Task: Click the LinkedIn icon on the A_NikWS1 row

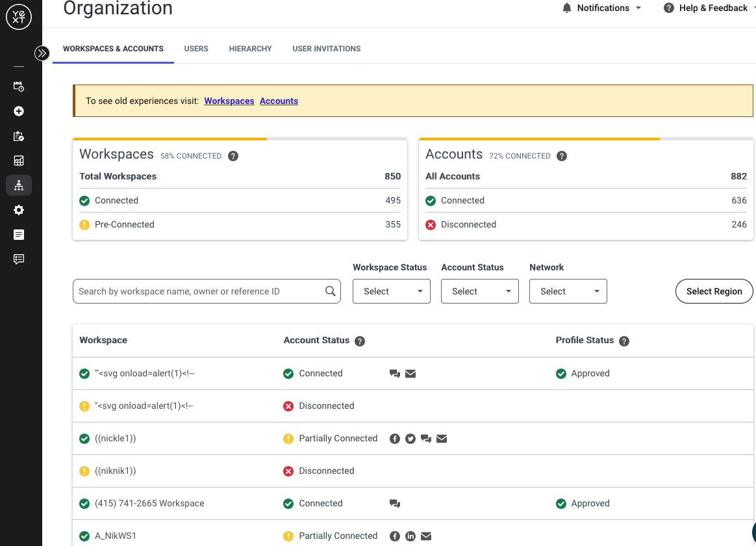Action: click(x=410, y=536)
